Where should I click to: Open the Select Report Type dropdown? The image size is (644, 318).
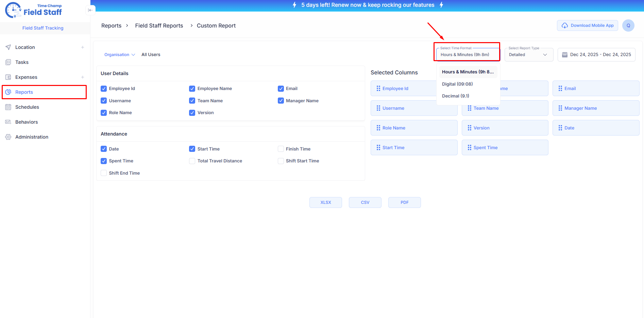coord(529,54)
